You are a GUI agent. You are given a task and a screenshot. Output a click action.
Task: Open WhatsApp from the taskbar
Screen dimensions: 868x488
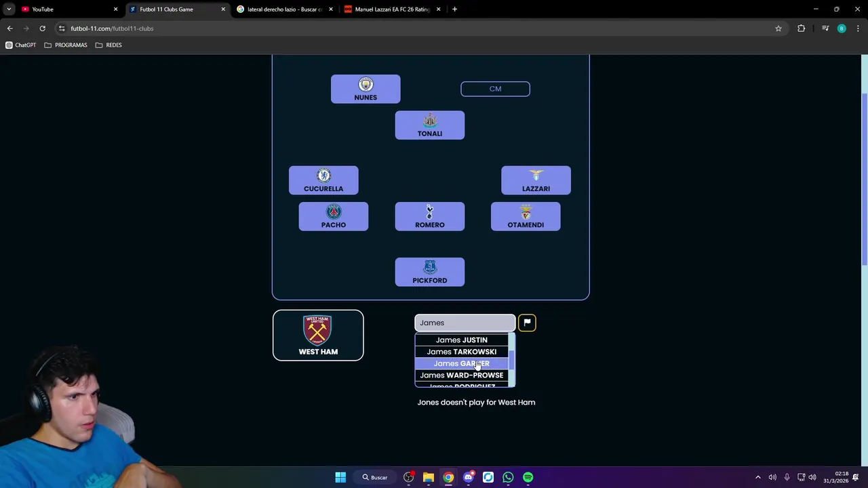pos(508,477)
